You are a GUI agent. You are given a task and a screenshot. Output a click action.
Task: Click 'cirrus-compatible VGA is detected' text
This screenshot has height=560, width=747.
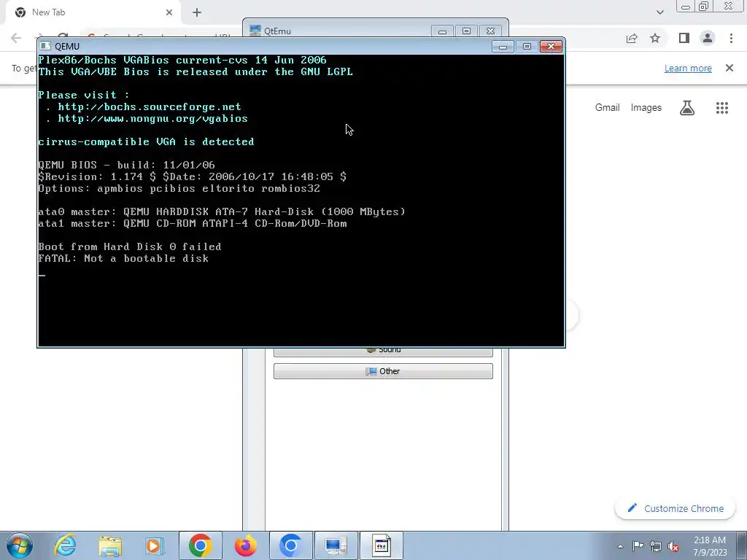pos(146,142)
